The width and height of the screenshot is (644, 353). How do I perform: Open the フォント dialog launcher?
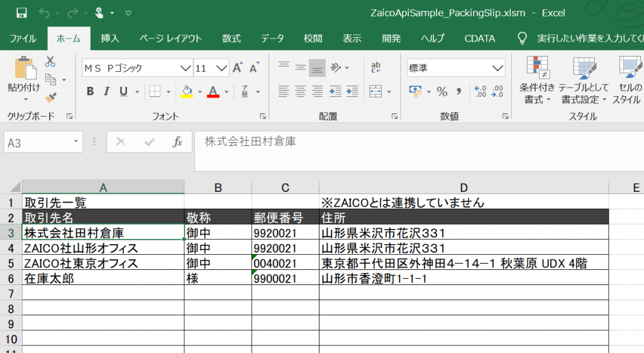click(x=263, y=116)
